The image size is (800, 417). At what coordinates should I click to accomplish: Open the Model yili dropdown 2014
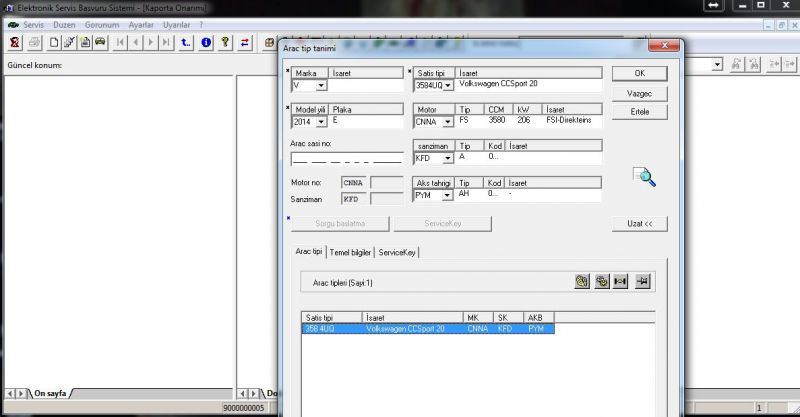pyautogui.click(x=321, y=121)
